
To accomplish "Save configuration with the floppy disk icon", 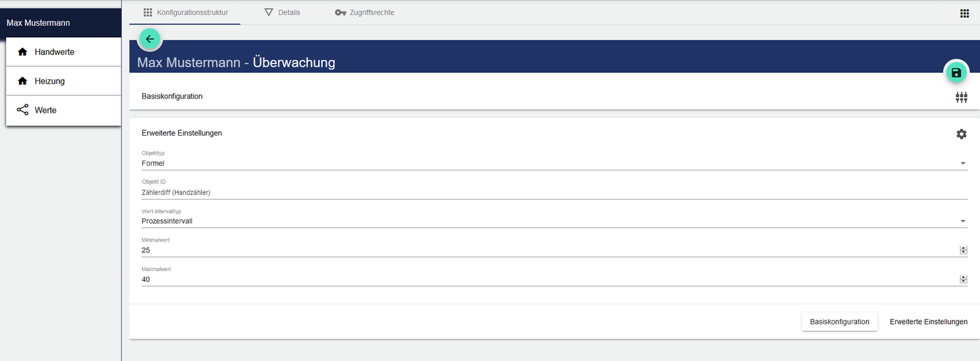I will [956, 73].
